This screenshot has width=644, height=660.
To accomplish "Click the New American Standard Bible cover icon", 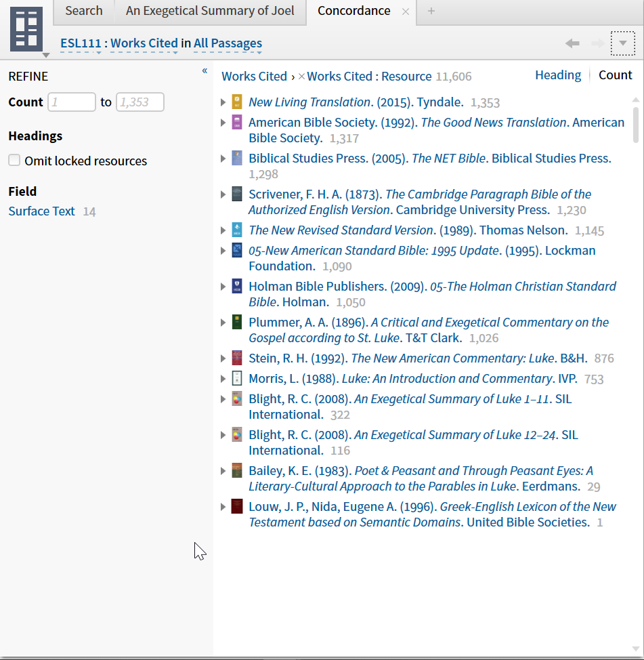I will click(237, 250).
